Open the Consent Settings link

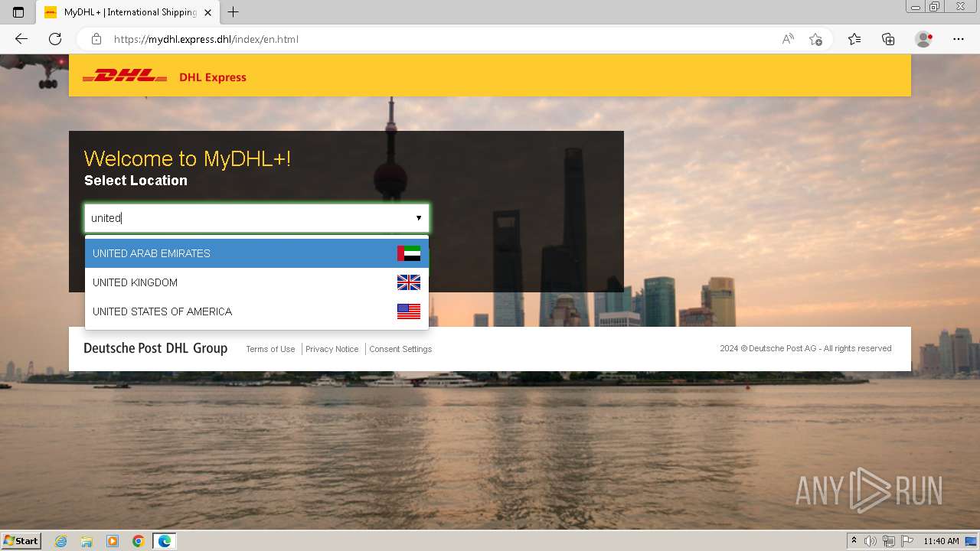(400, 349)
